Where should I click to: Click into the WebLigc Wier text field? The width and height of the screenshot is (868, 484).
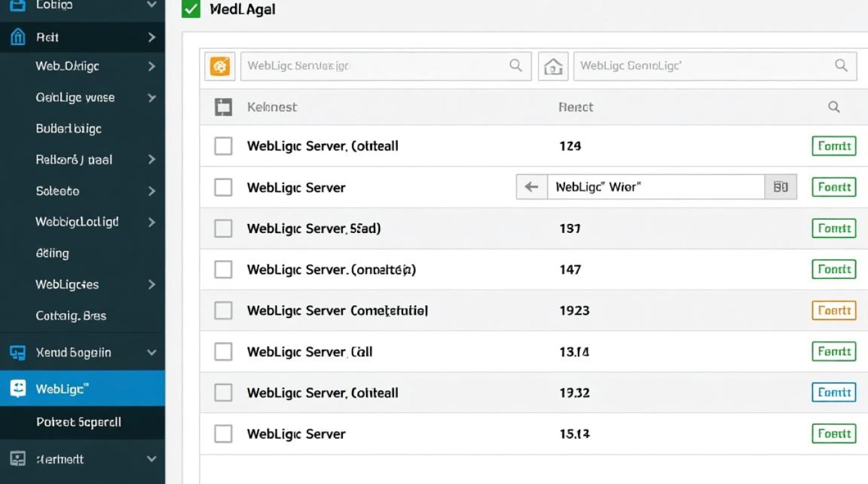(656, 187)
